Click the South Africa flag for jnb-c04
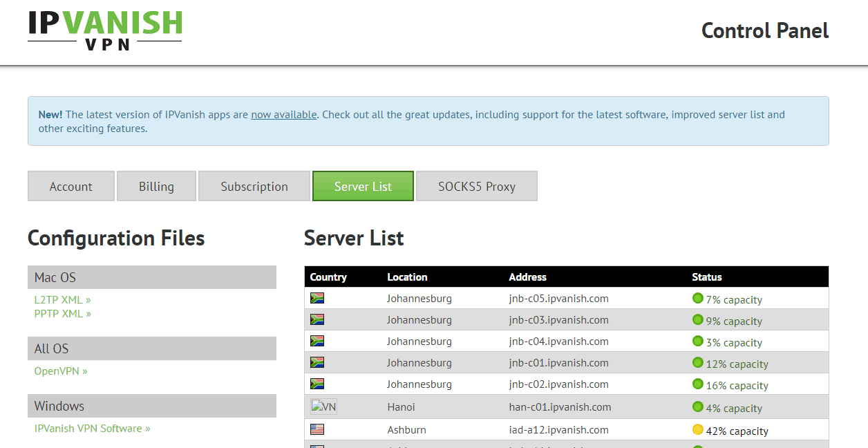The width and height of the screenshot is (868, 448). click(317, 342)
